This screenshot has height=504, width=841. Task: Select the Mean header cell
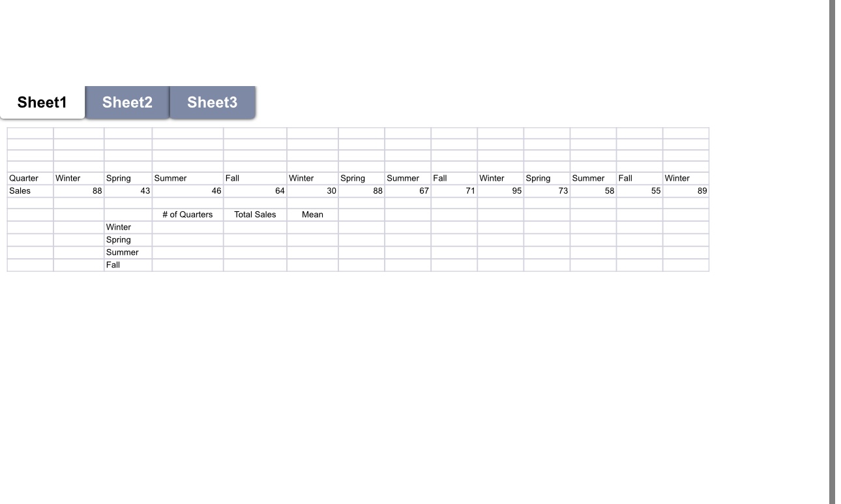pyautogui.click(x=312, y=214)
